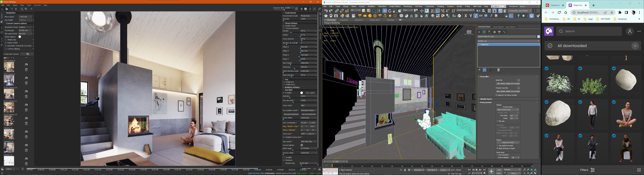
Task: Delete Camera 14 using its trash icon
Action: click(26, 150)
